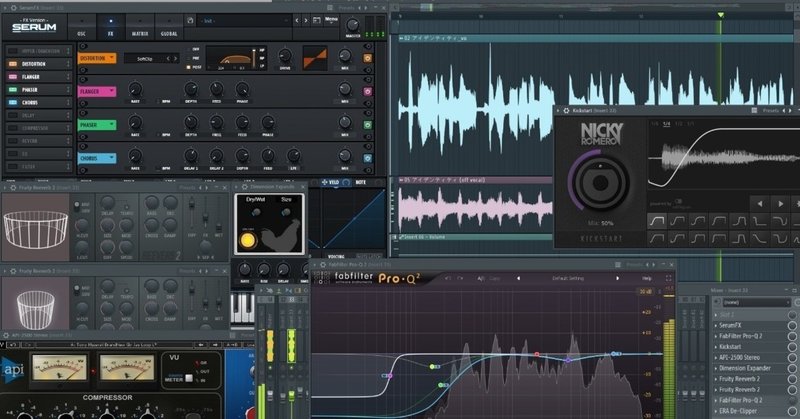
Task: Click the green playhead marker in timeline
Action: coord(721,15)
